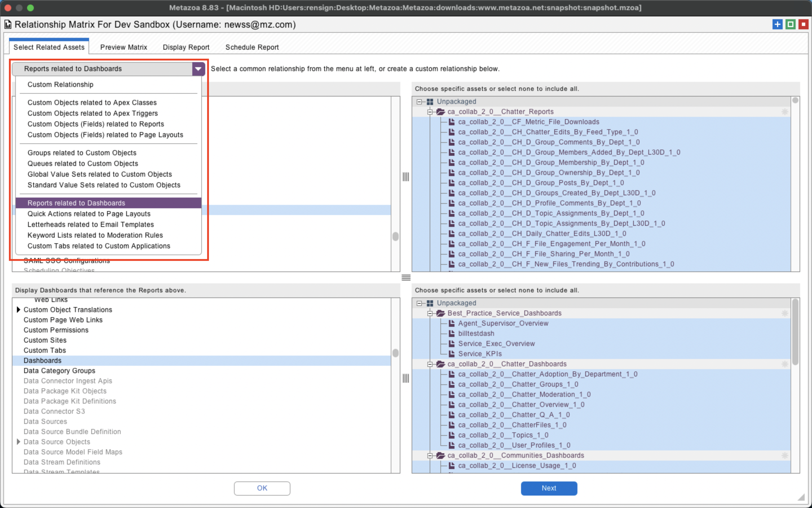Viewport: 812px width, 508px height.
Task: Click file icon of Topics_1_0 dashboard
Action: point(452,435)
